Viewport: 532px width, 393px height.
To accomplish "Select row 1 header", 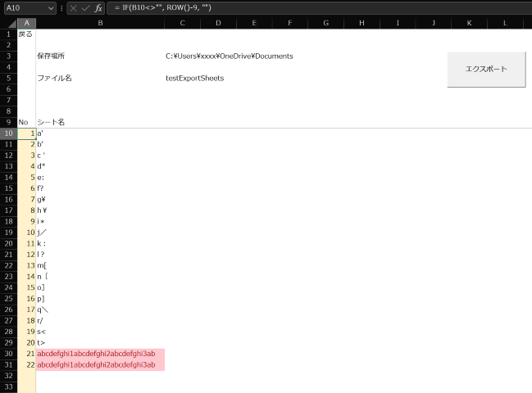I will (x=8, y=34).
